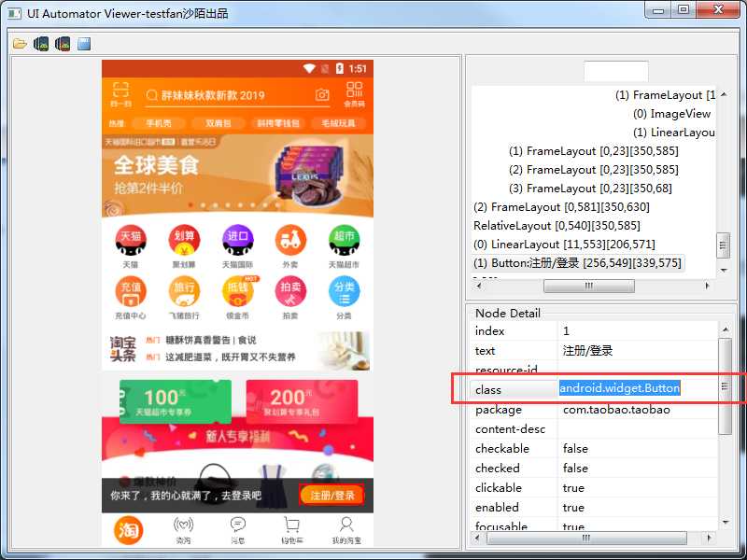
Task: Click the Node Detail vertical scrollbar thumb
Action: tap(725, 386)
